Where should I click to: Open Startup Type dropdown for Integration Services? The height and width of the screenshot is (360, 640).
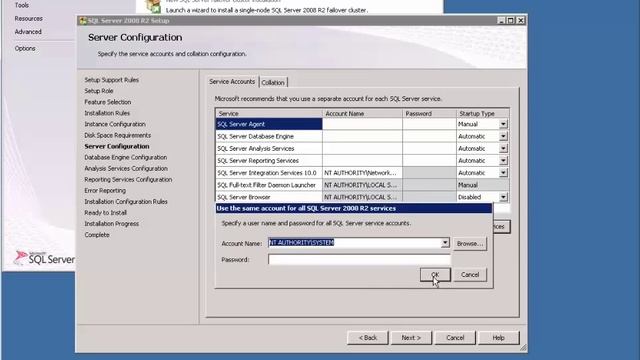(x=503, y=173)
